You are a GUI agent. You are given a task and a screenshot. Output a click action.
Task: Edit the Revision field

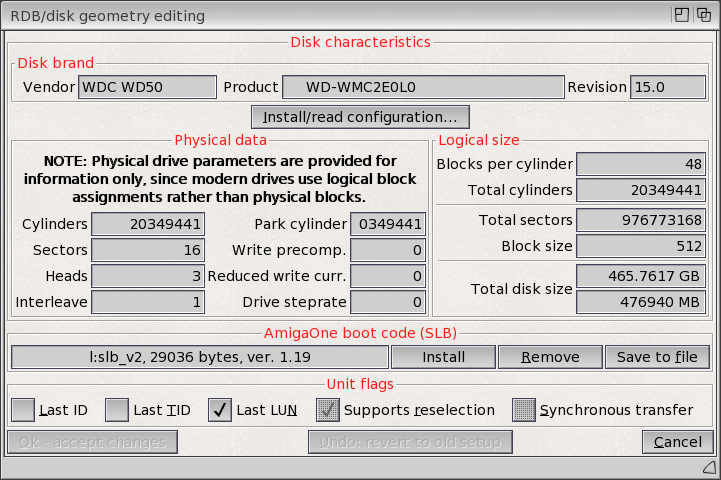tap(668, 87)
